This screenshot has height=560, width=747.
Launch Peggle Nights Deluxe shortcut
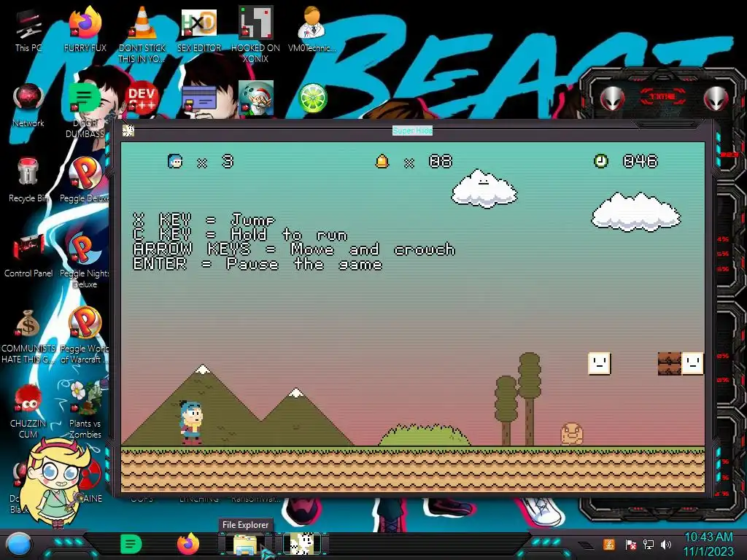(85, 260)
